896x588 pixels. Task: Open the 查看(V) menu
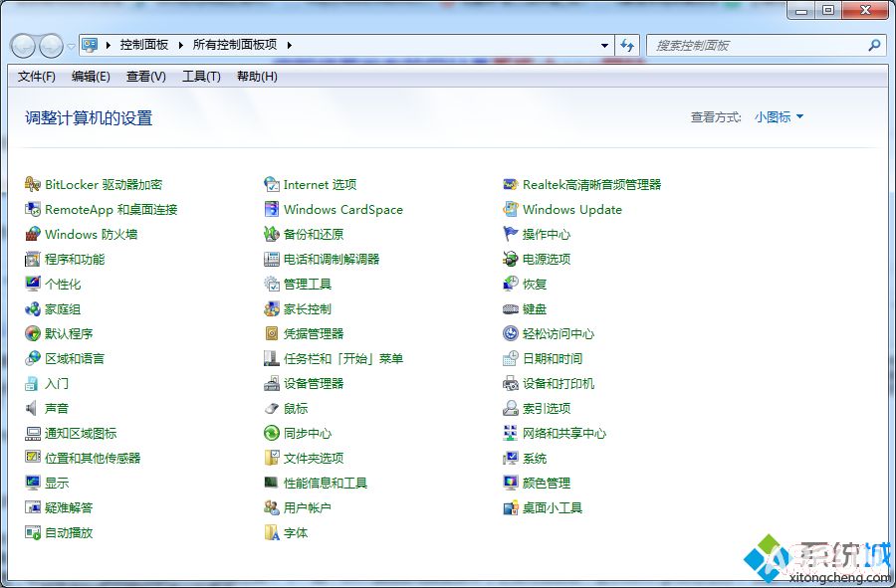(144, 77)
